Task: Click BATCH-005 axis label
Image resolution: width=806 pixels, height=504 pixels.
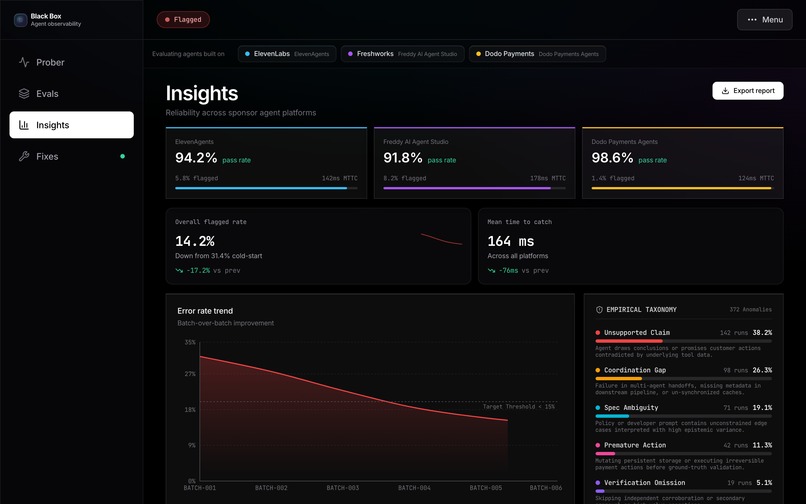Action: 485,488
